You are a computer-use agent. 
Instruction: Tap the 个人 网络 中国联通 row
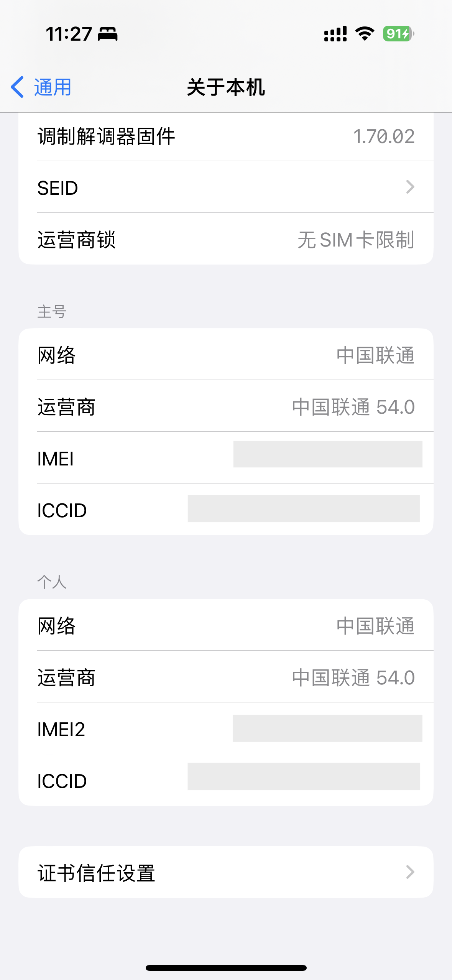click(226, 626)
